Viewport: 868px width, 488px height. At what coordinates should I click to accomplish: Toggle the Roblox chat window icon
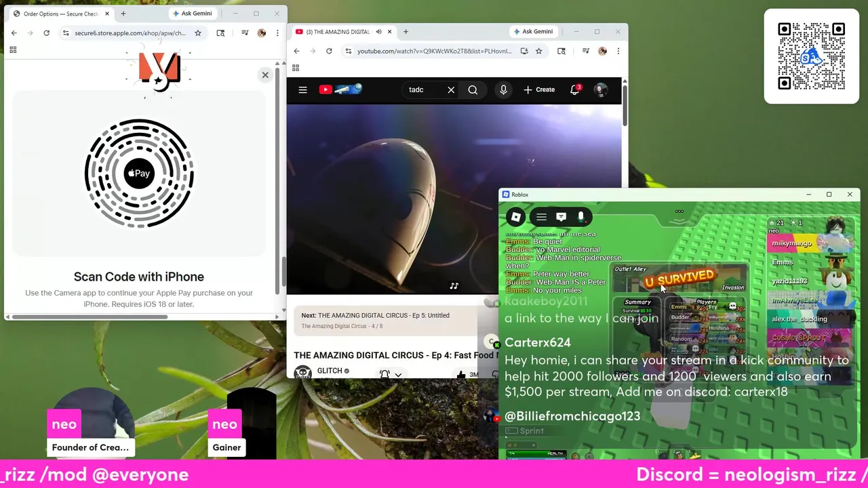561,217
